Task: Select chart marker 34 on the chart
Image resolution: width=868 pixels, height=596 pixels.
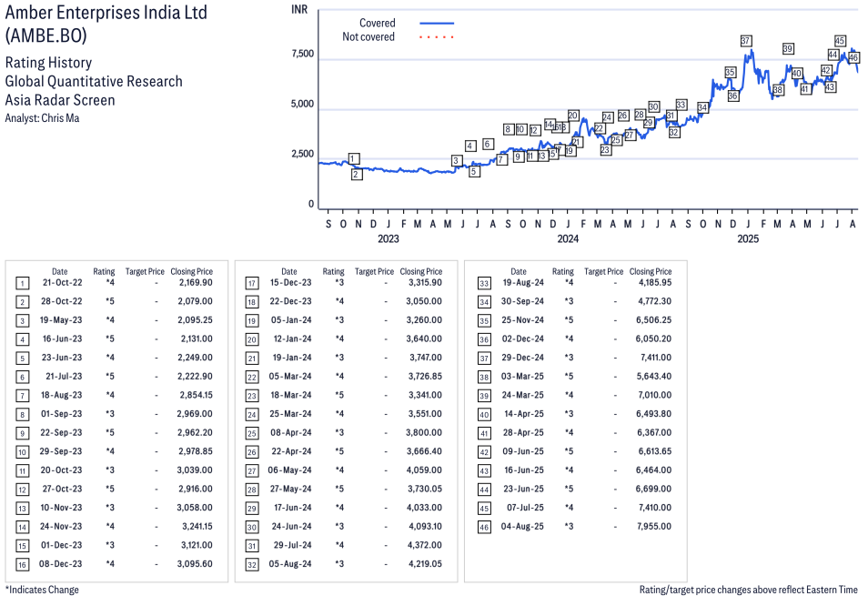Action: 702,107
